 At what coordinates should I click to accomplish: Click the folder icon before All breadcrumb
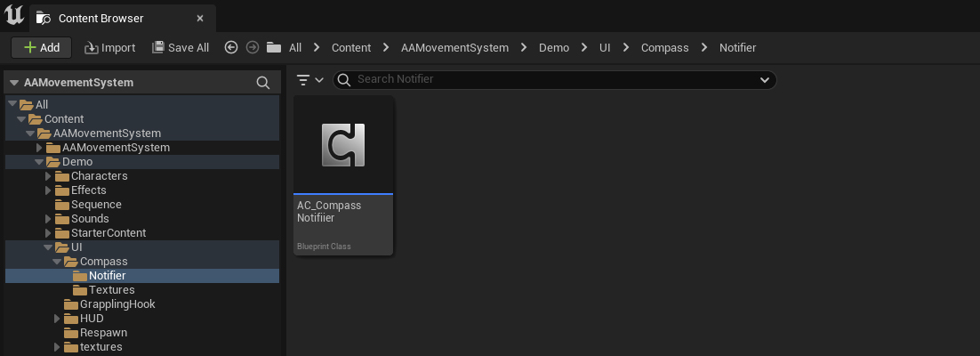point(273,47)
